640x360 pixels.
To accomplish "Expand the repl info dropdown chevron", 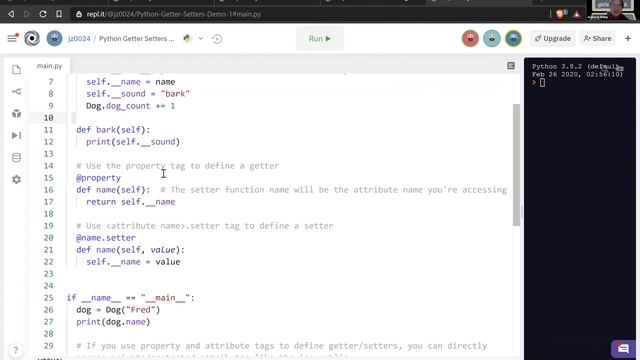I will pos(200,38).
